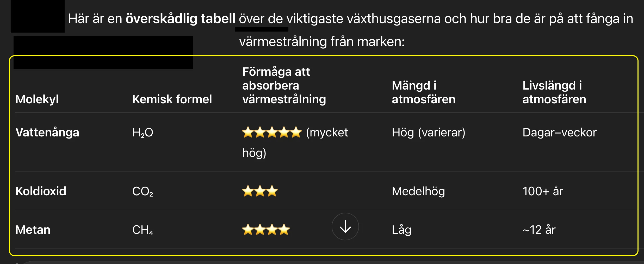Click the Kemisk formel column header
This screenshot has width=644, height=264.
click(172, 99)
